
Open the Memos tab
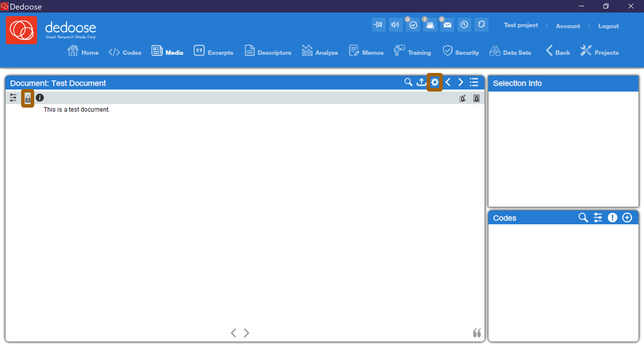coord(366,51)
